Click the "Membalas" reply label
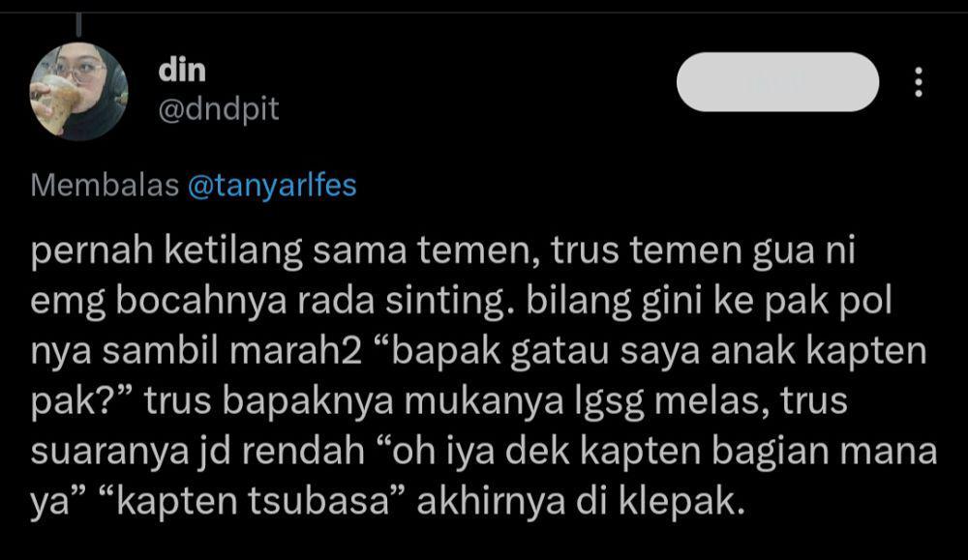Screen dimensions: 968x560 click(105, 185)
